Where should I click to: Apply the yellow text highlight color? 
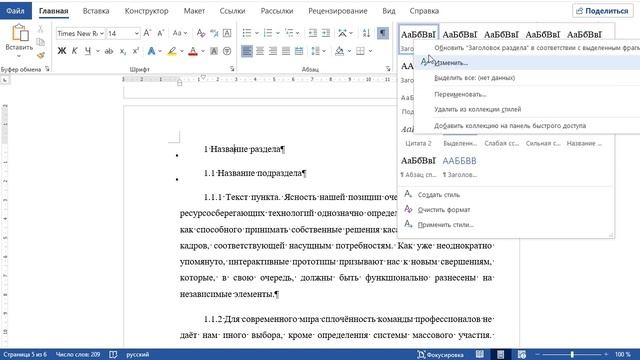(172, 51)
